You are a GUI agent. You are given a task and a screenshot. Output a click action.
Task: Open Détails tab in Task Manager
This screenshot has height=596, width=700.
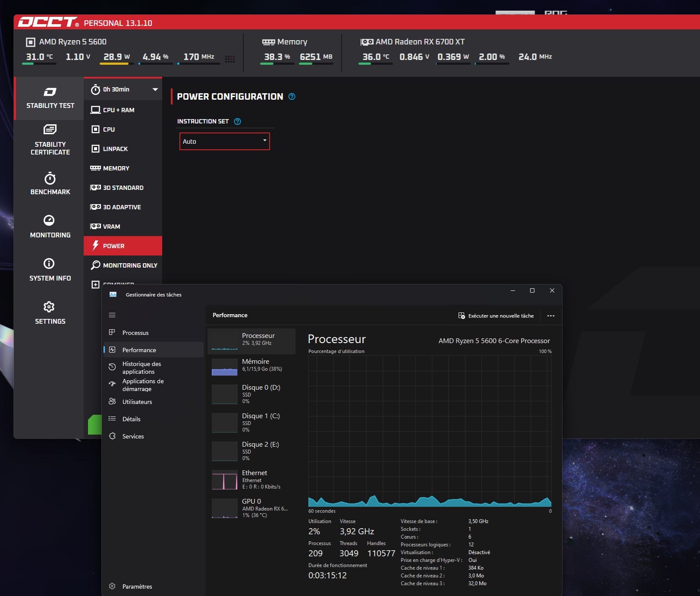pos(153,419)
